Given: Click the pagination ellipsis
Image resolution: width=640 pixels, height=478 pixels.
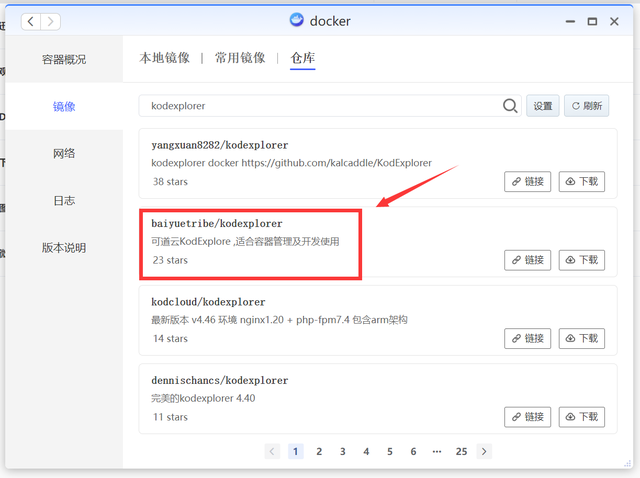Looking at the screenshot, I should click(437, 451).
